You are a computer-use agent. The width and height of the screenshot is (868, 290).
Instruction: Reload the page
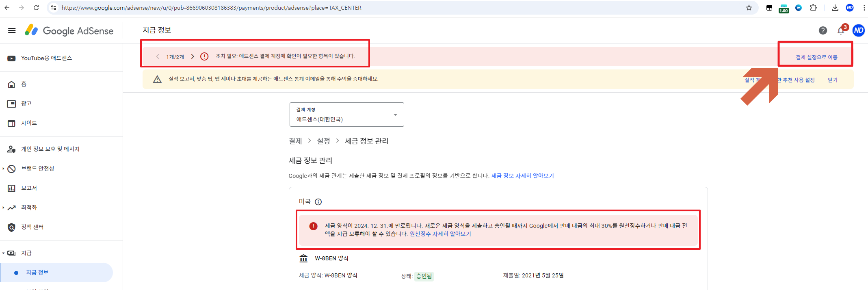click(36, 8)
